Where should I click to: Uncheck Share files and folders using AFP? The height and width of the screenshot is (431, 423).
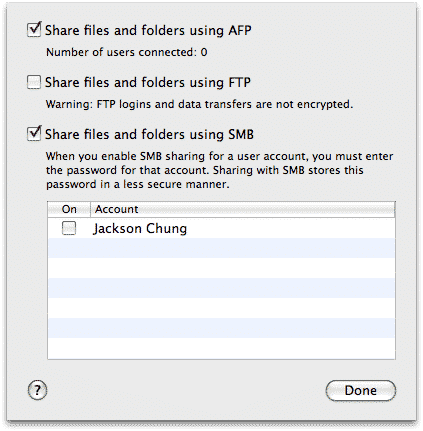click(x=34, y=30)
